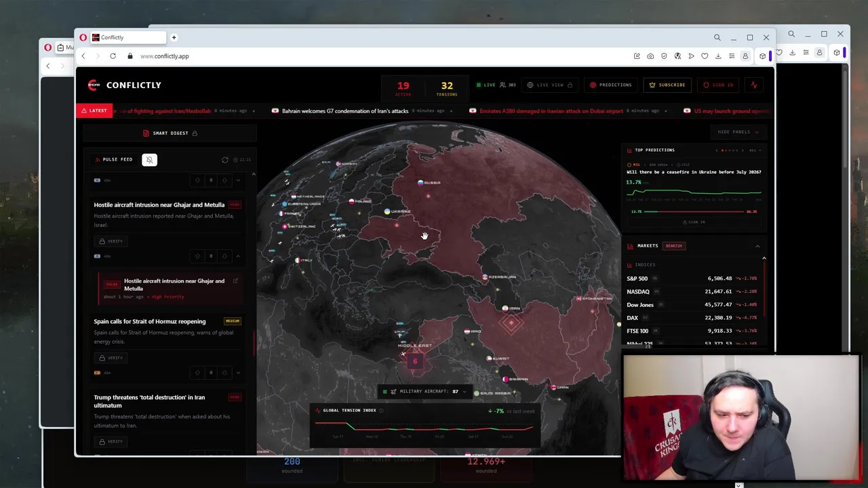Click Sign In in the header
The height and width of the screenshot is (488, 868).
point(718,85)
